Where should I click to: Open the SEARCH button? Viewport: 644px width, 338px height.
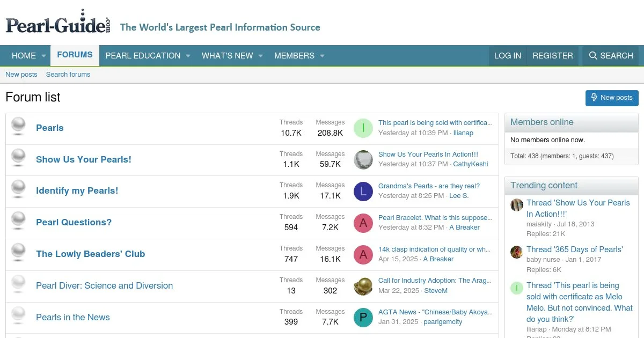click(611, 56)
